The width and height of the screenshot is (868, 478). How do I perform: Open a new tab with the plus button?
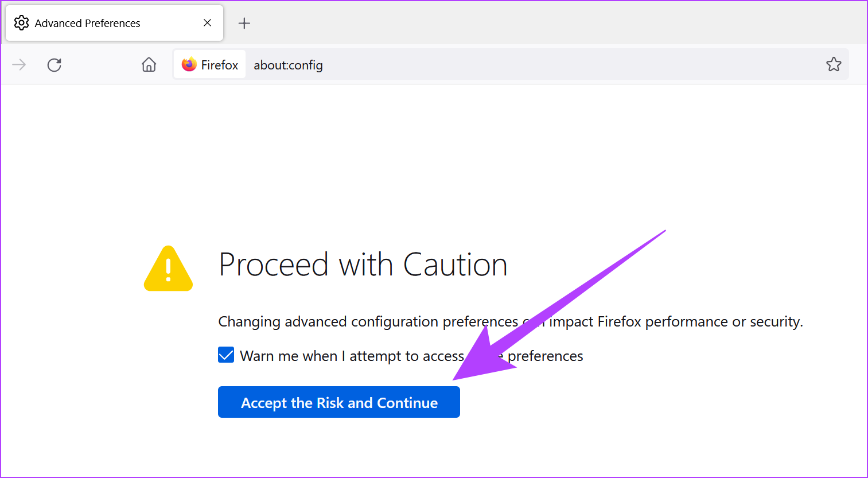[x=244, y=23]
